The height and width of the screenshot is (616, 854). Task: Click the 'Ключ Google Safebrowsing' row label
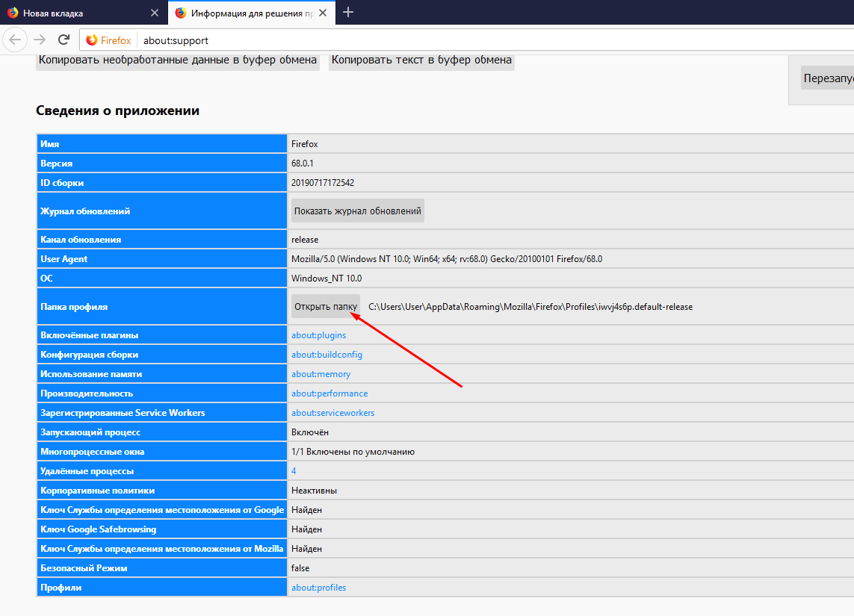(x=98, y=529)
